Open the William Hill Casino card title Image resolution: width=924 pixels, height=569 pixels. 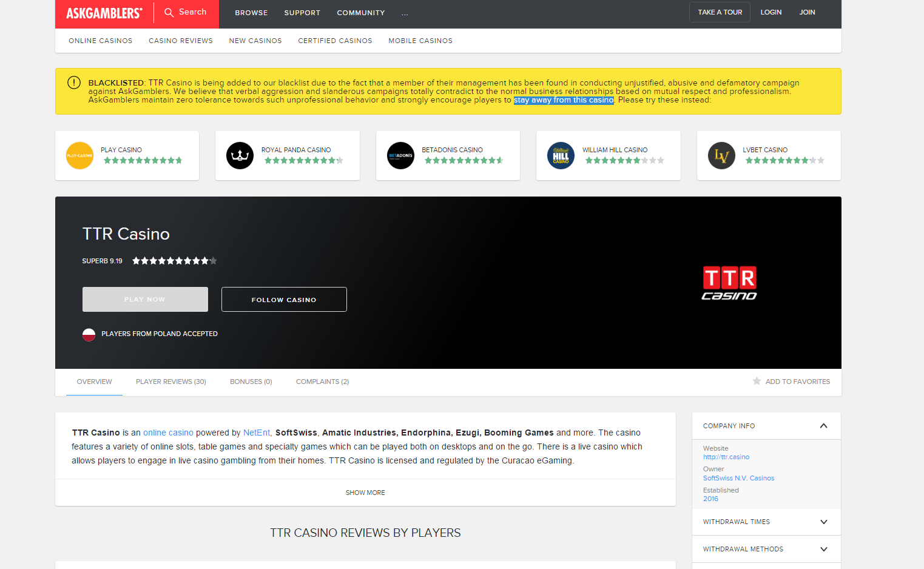(x=615, y=150)
